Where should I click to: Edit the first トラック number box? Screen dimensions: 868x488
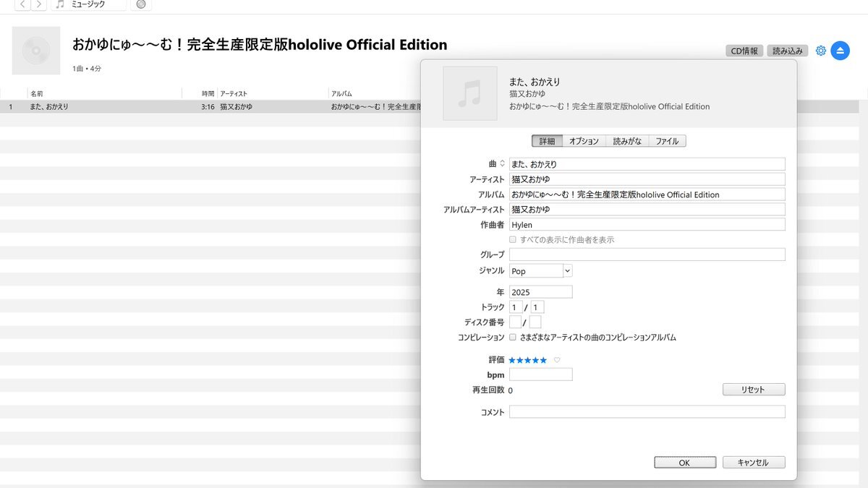click(x=516, y=307)
